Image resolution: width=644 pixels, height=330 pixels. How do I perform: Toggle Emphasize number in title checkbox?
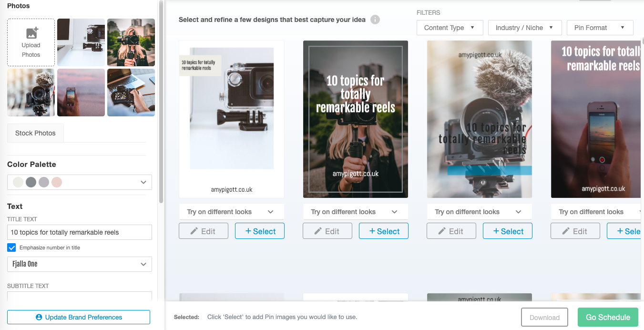point(12,247)
